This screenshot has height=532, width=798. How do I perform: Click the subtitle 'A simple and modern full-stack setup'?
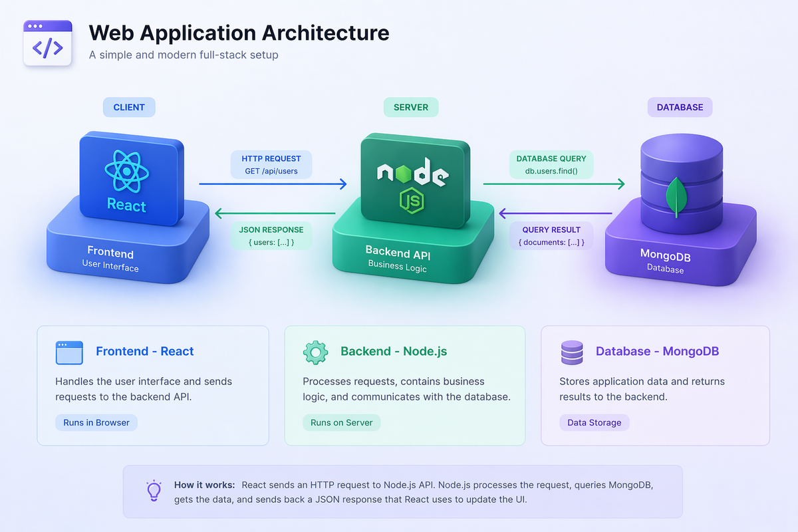click(x=184, y=55)
